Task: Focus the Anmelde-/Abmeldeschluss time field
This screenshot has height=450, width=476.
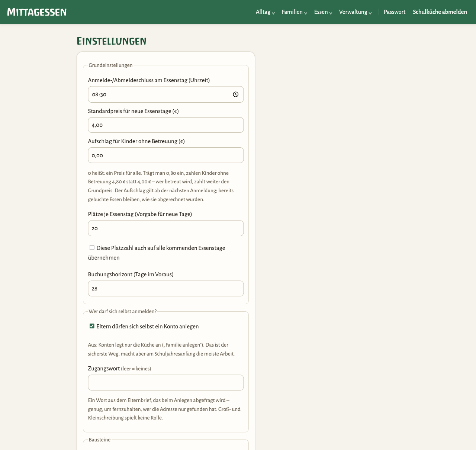Action: 166,94
